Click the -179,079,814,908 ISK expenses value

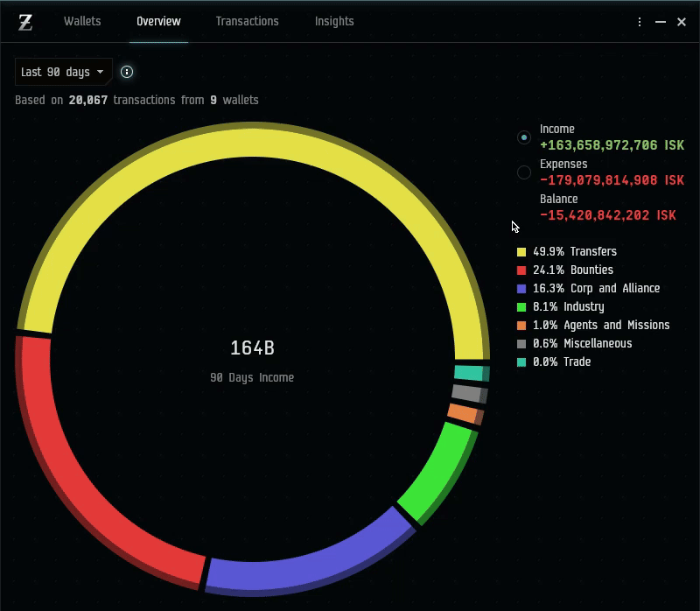612,180
